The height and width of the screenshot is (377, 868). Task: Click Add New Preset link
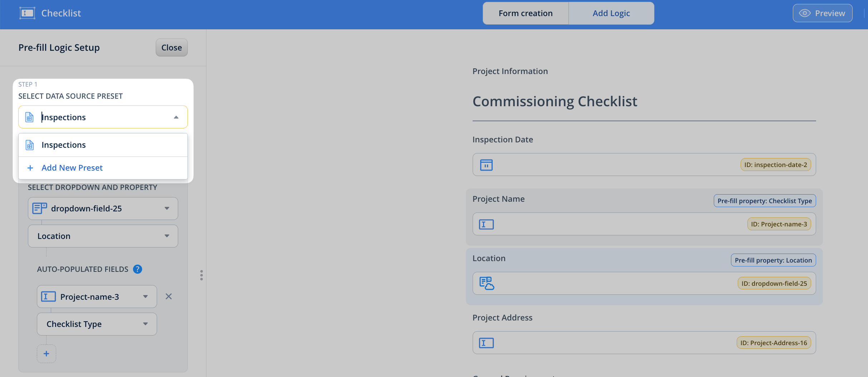72,168
